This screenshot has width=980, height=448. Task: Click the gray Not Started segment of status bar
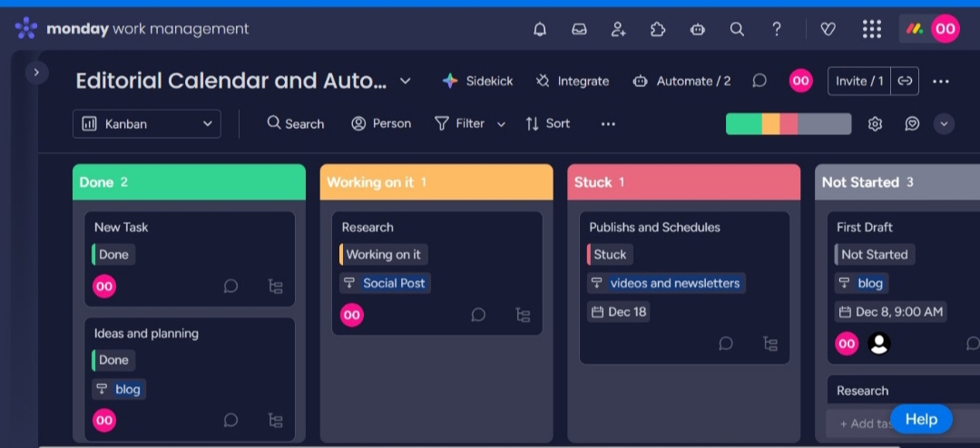824,123
